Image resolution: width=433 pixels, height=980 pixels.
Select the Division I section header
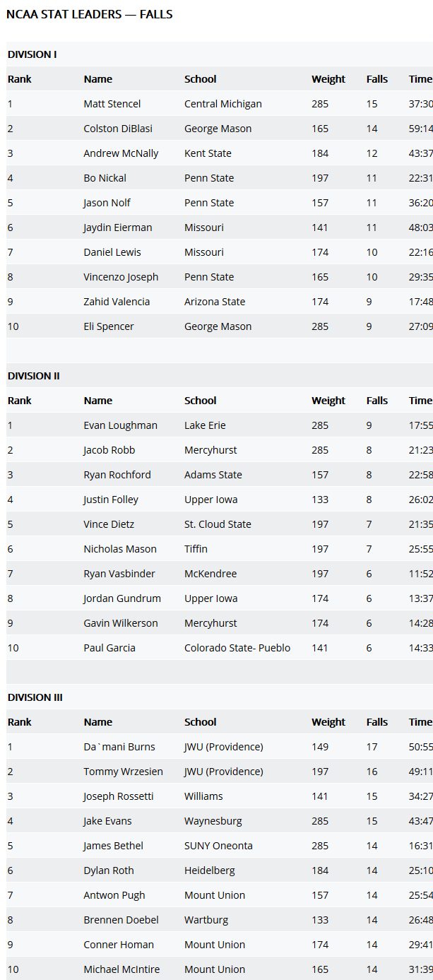[x=32, y=54]
